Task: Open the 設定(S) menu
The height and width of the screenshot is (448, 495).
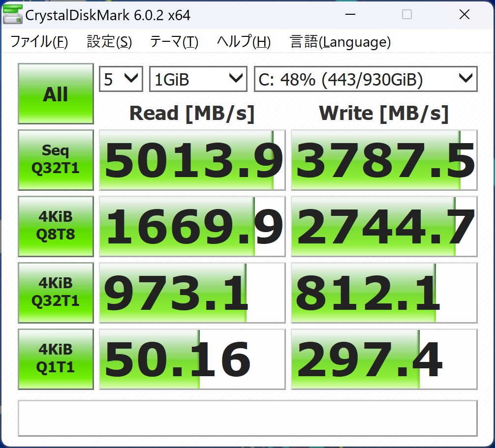Action: tap(109, 42)
